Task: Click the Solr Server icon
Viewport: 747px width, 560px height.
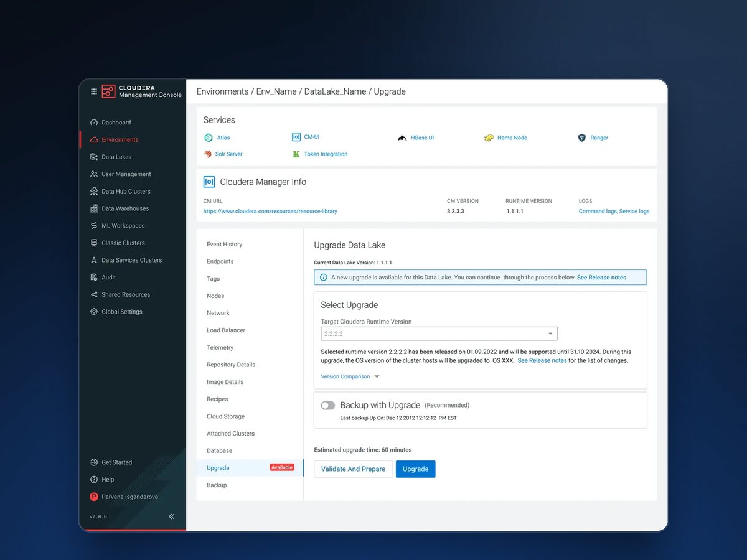Action: pyautogui.click(x=208, y=154)
